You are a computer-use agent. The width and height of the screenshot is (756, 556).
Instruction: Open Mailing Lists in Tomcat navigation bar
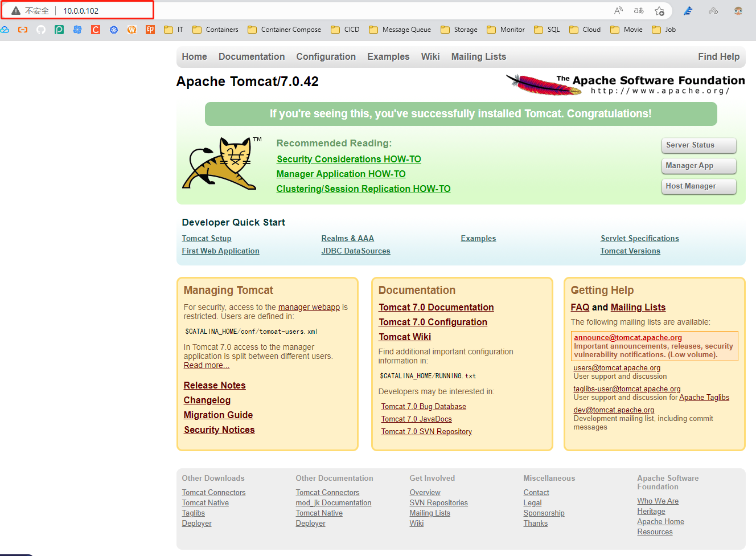click(x=479, y=56)
